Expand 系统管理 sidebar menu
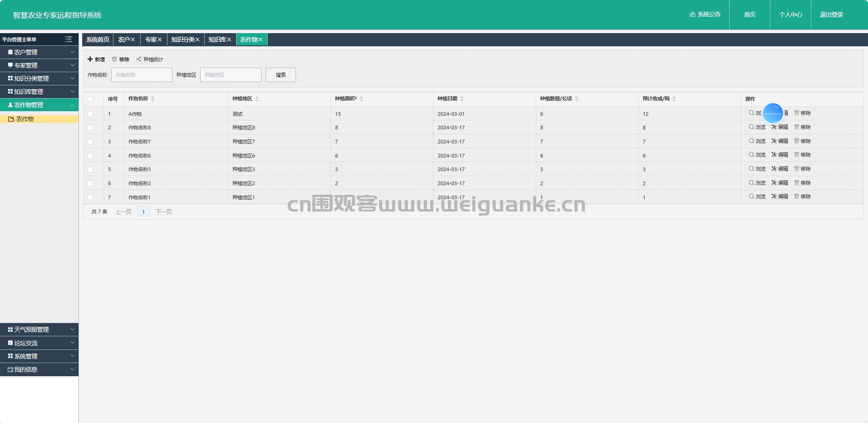This screenshot has width=868, height=423. point(39,356)
